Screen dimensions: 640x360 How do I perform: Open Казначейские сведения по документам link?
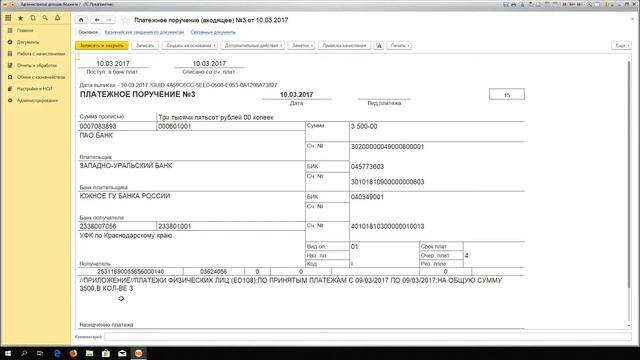pos(144,32)
